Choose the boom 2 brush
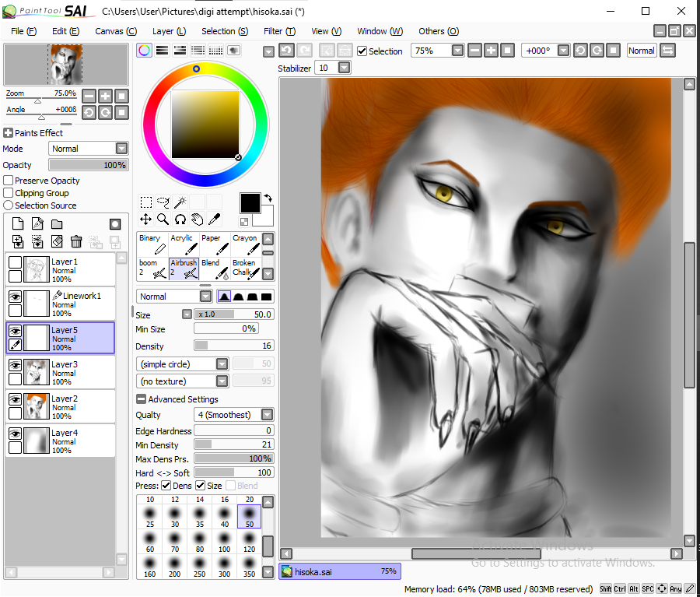The width and height of the screenshot is (700, 597). tap(152, 269)
